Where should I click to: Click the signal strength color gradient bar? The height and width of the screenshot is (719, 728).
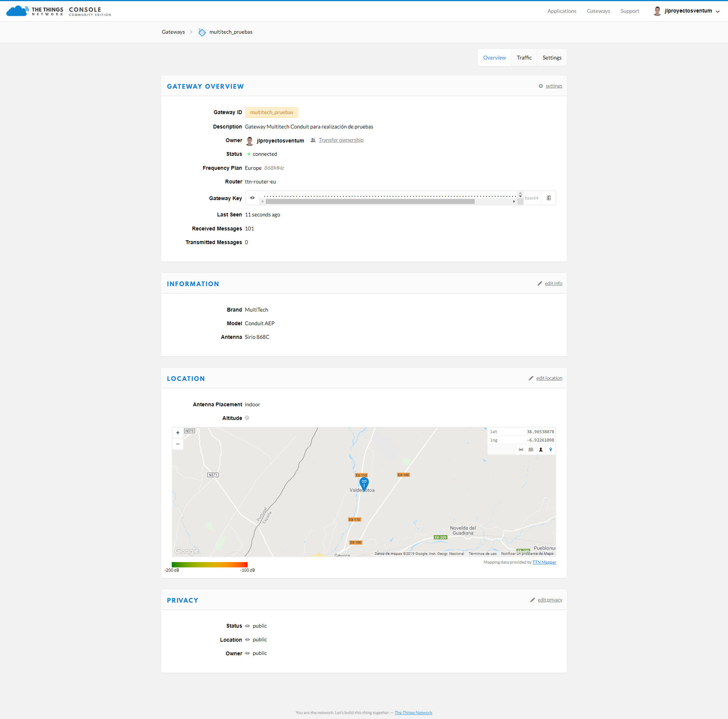coord(209,565)
